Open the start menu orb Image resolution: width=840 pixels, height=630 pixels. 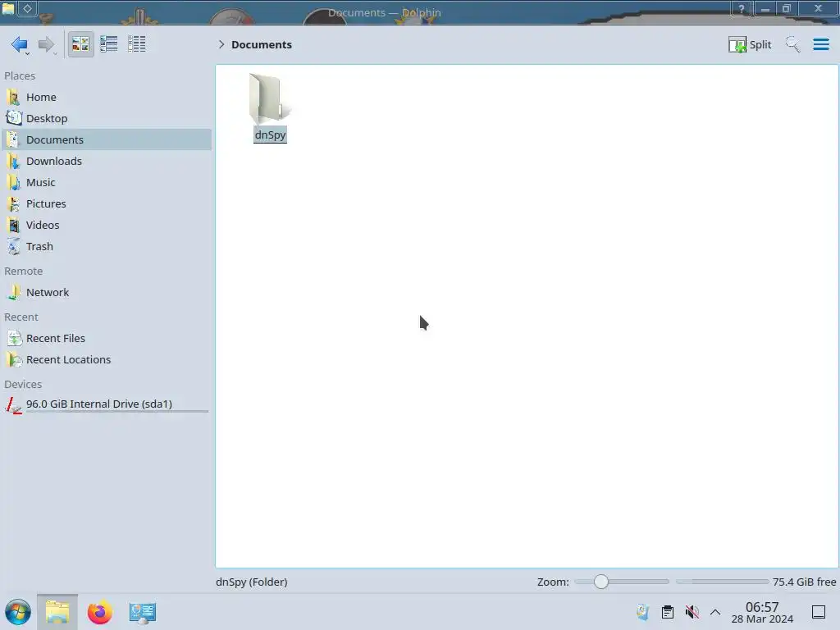18,612
